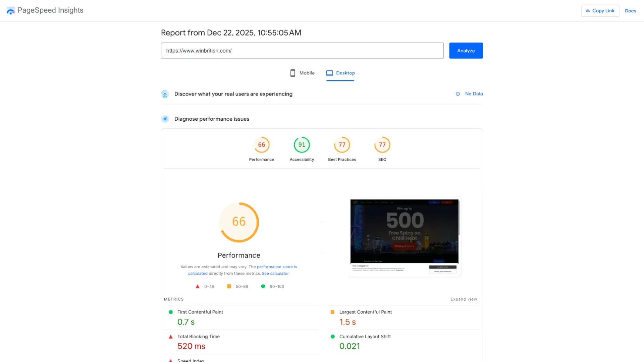Viewport: 644px width, 362px height.
Task: Click the info icon next to No Data
Action: pos(458,94)
